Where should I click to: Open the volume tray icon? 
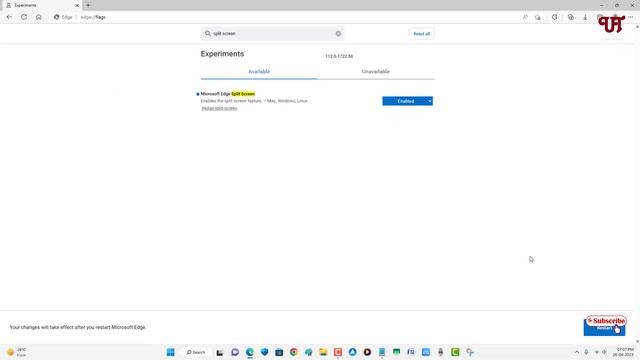click(604, 352)
